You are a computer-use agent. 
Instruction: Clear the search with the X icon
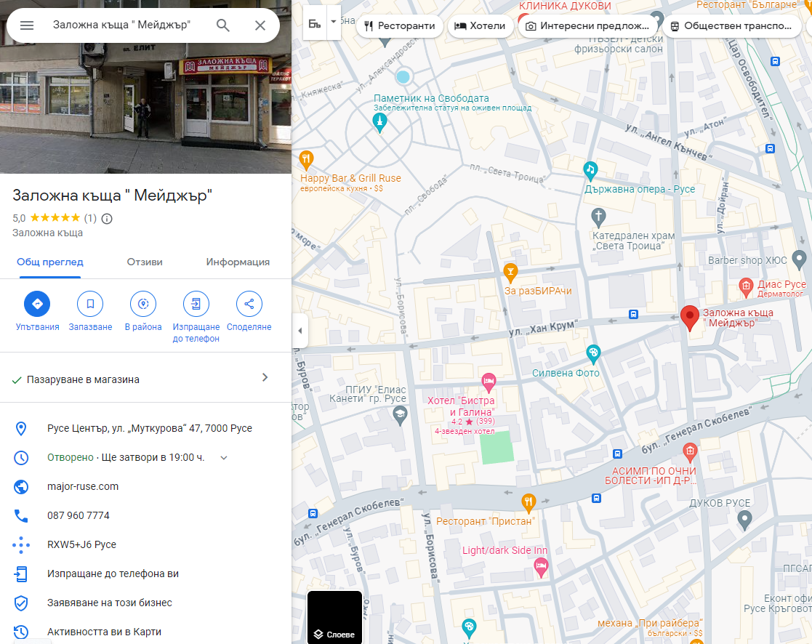click(260, 25)
